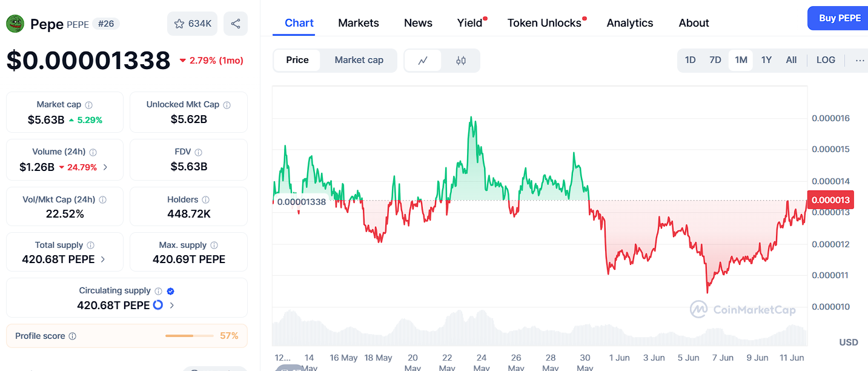This screenshot has width=868, height=371.
Task: Add Pepe to watchlist via star button
Action: coord(193,24)
